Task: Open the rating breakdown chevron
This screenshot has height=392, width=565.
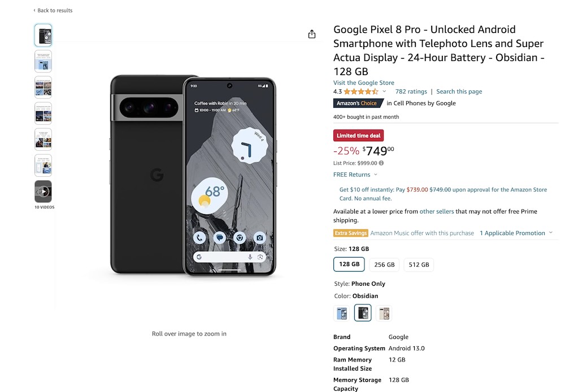Action: 385,92
